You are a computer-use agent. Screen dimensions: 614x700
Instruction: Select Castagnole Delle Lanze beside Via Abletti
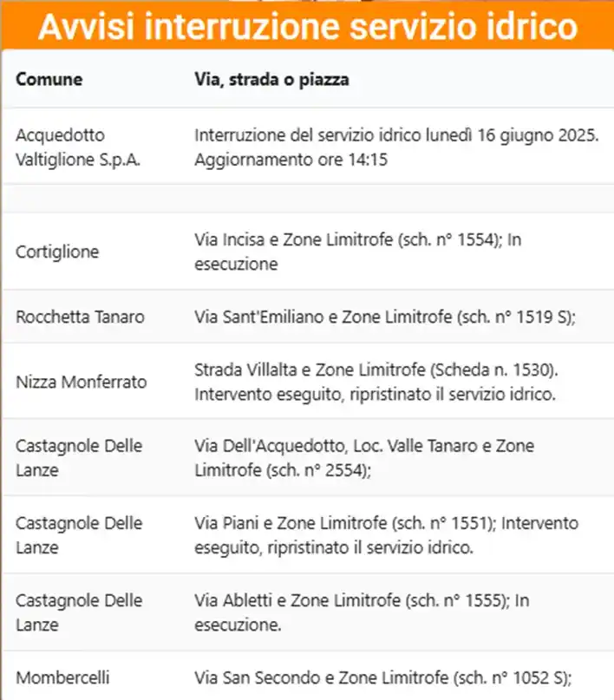[79, 612]
